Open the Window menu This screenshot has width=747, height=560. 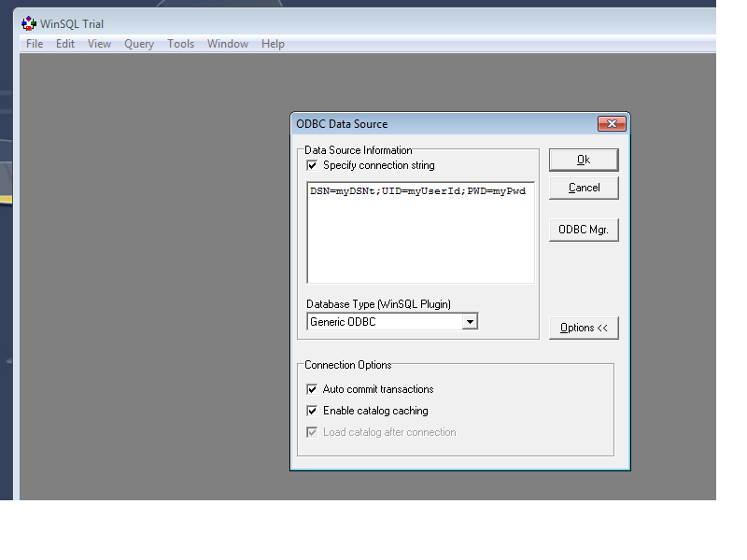point(227,44)
